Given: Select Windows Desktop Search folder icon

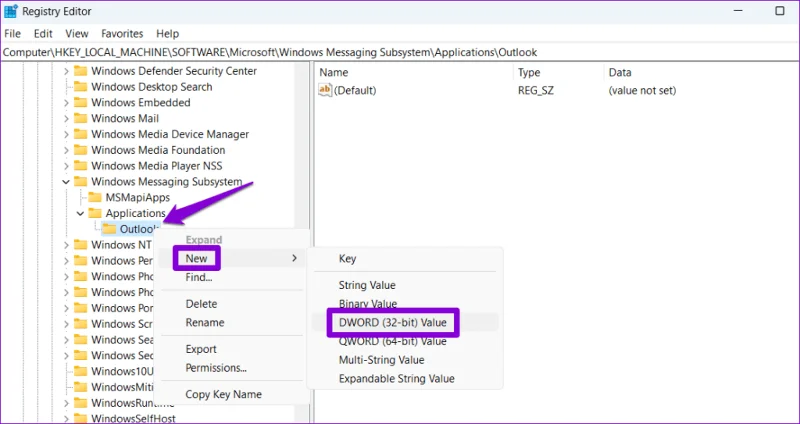Looking at the screenshot, I should point(81,87).
